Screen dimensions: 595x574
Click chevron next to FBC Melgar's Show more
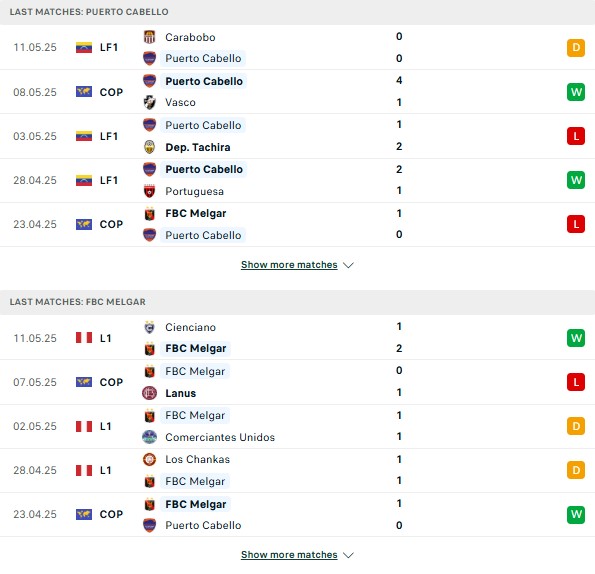pyautogui.click(x=348, y=555)
